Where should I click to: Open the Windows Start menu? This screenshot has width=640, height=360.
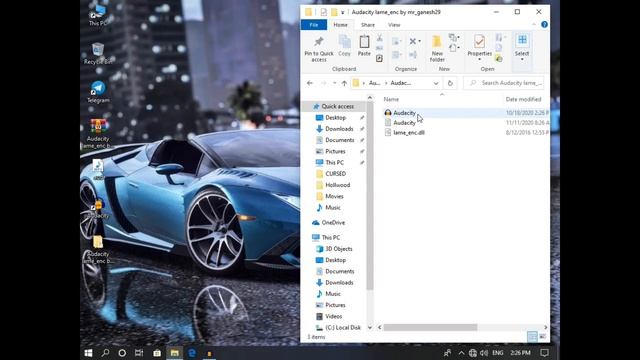88,353
